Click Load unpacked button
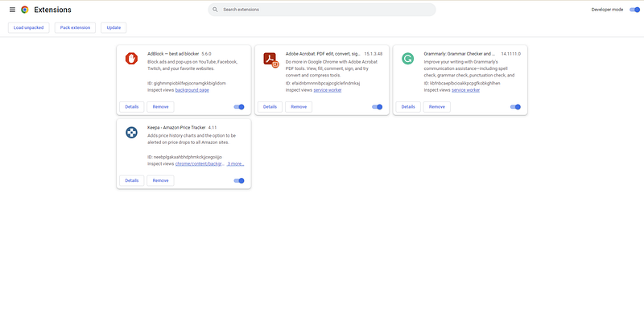This screenshot has height=309, width=644. coord(28,27)
